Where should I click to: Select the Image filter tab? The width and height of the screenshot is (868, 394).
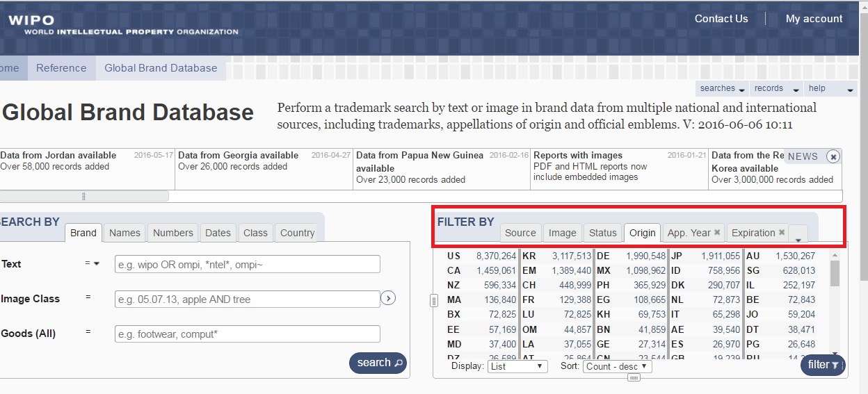point(562,233)
